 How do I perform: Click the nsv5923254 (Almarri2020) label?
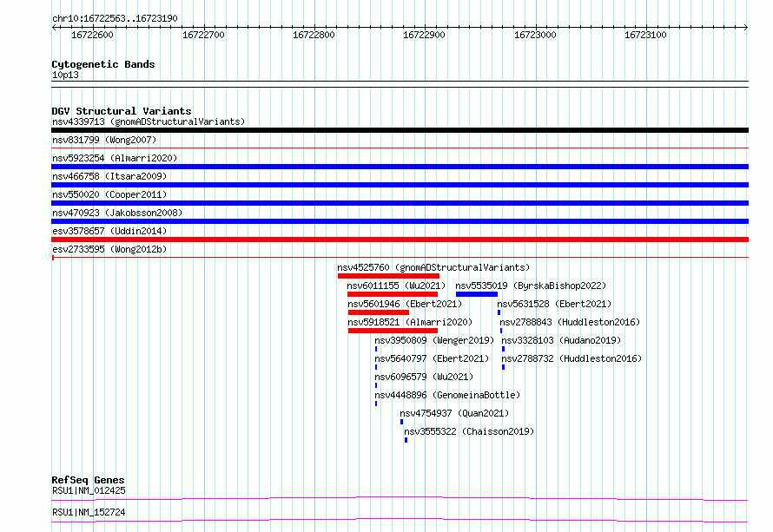pos(115,158)
